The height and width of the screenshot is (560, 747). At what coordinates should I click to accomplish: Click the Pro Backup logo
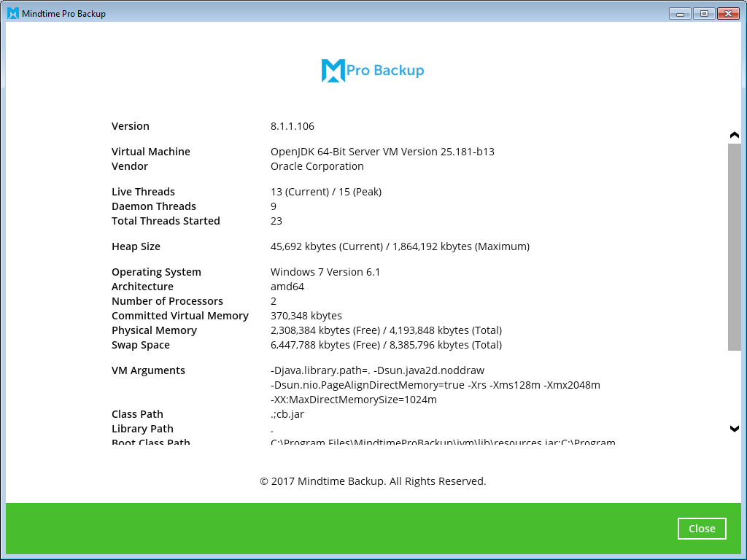coord(373,71)
